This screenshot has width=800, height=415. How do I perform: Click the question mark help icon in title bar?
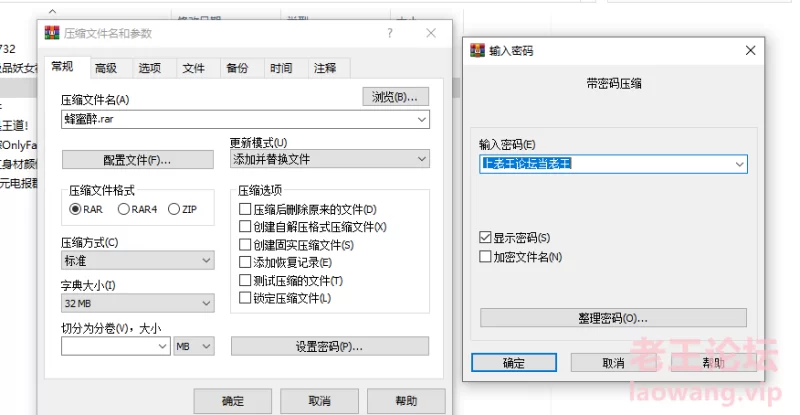(x=389, y=33)
